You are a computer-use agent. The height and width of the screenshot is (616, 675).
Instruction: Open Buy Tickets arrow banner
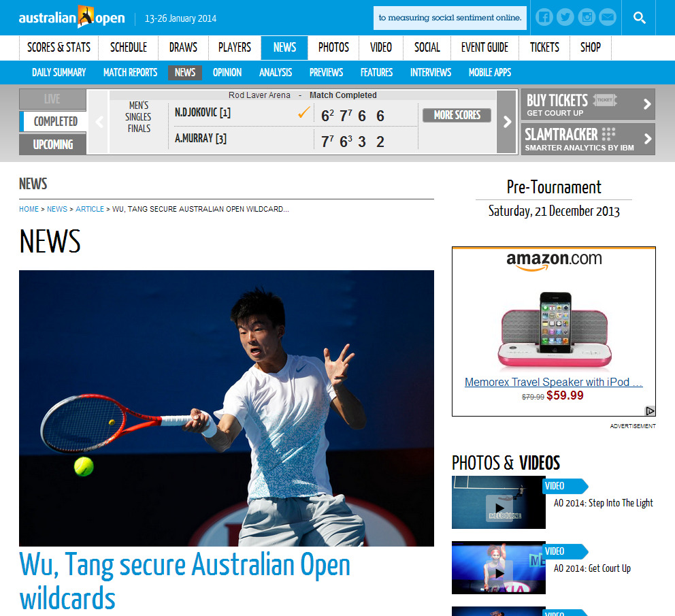pos(588,104)
